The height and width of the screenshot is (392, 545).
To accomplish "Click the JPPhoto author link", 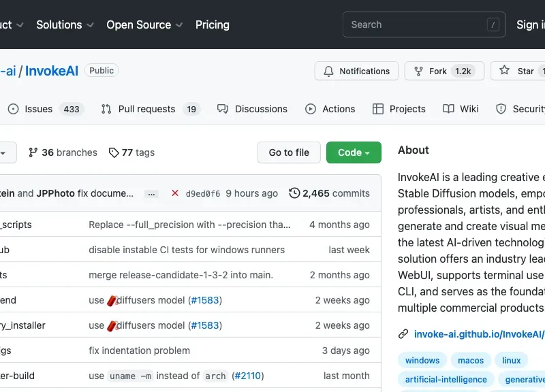I will point(56,193).
